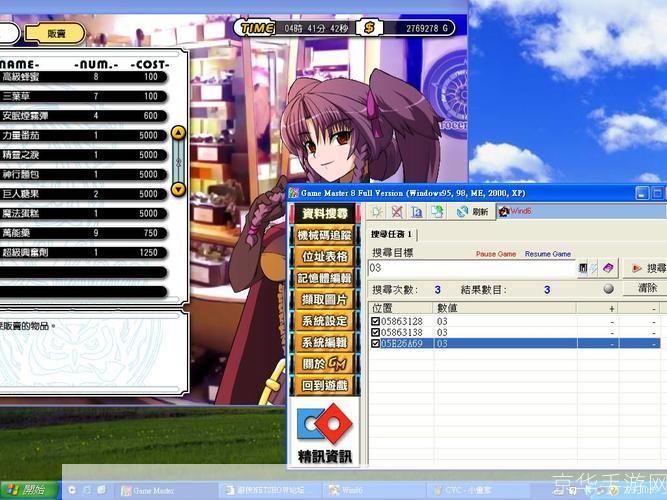
Task: Select 萬能藥 item row
Action: (x=83, y=233)
